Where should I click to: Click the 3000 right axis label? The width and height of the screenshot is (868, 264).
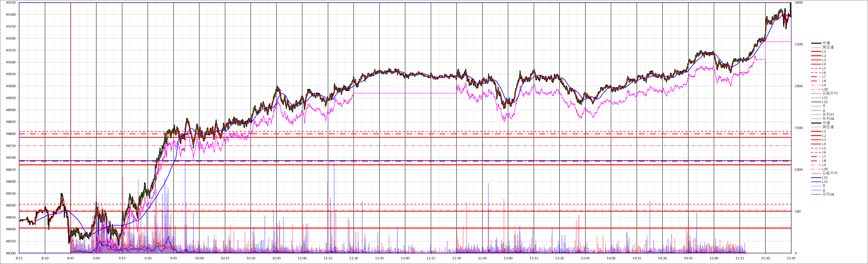pos(799,3)
